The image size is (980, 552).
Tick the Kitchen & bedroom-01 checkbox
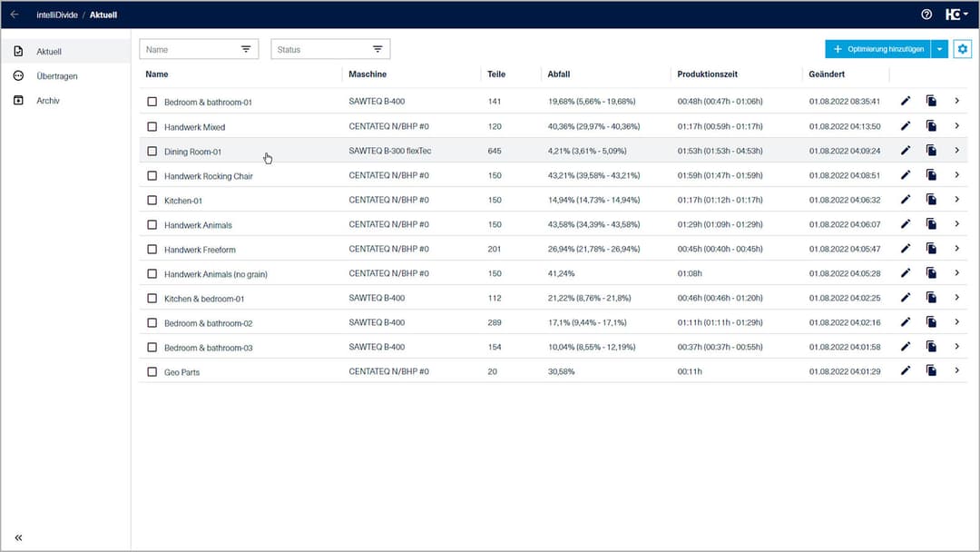(x=152, y=297)
